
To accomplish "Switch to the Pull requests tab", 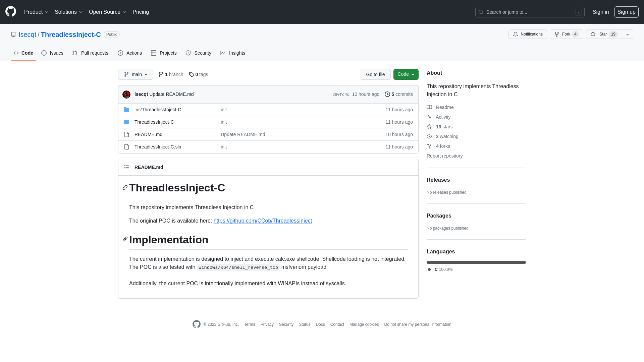I will tap(90, 53).
